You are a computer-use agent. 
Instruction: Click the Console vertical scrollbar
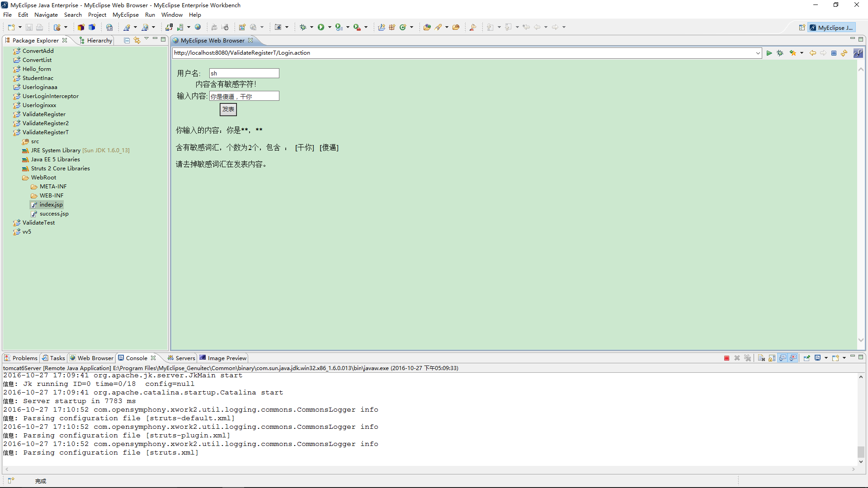(x=861, y=418)
